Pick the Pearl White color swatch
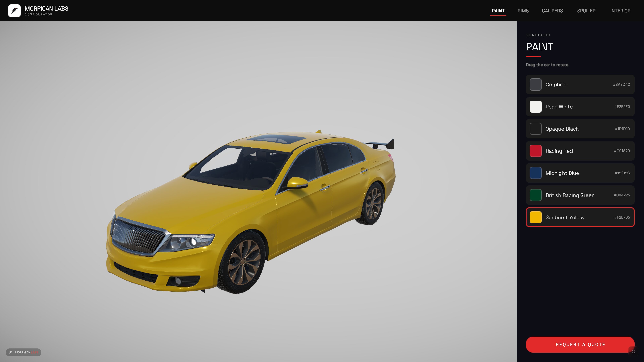 click(x=535, y=107)
